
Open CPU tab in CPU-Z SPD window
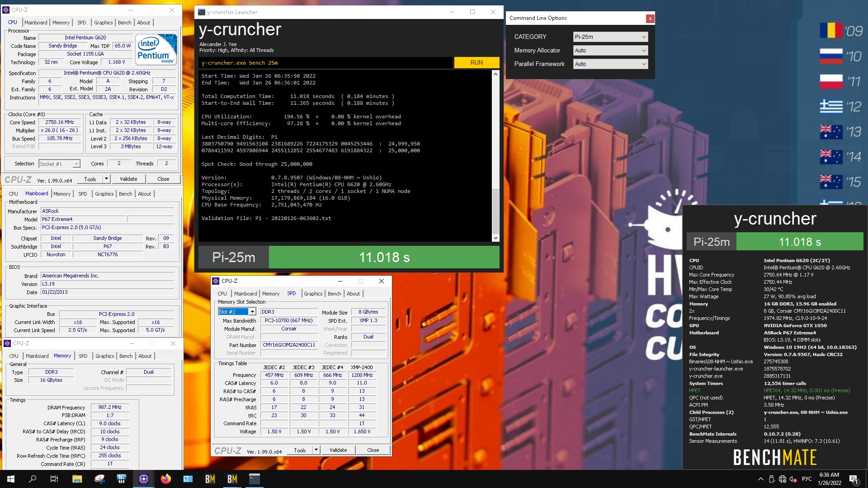(x=222, y=294)
